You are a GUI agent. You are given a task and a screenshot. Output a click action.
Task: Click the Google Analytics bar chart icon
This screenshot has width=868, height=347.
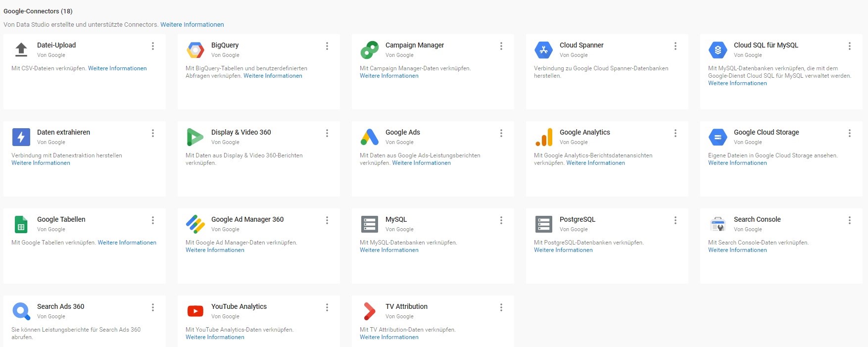click(544, 137)
